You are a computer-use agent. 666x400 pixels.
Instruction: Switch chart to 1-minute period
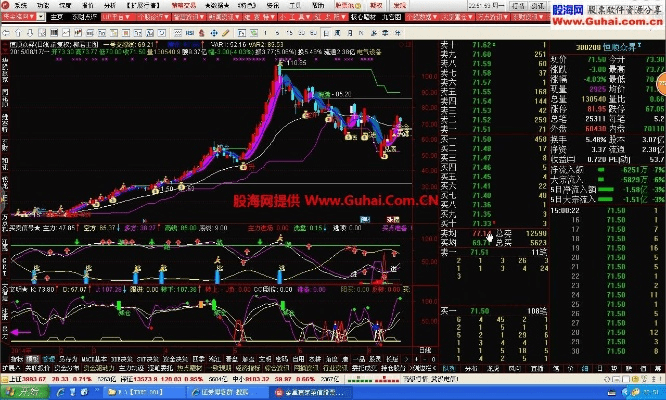[265, 33]
